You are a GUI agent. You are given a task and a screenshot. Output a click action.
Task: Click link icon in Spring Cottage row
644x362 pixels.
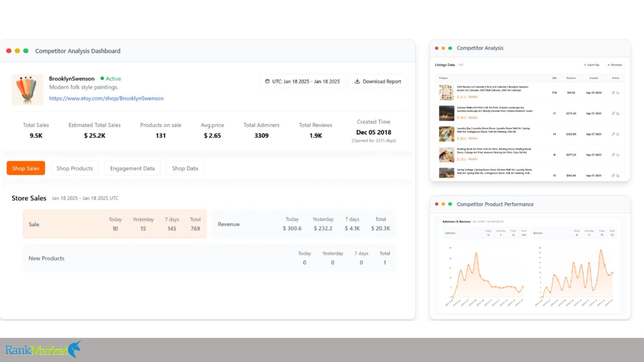(x=613, y=175)
